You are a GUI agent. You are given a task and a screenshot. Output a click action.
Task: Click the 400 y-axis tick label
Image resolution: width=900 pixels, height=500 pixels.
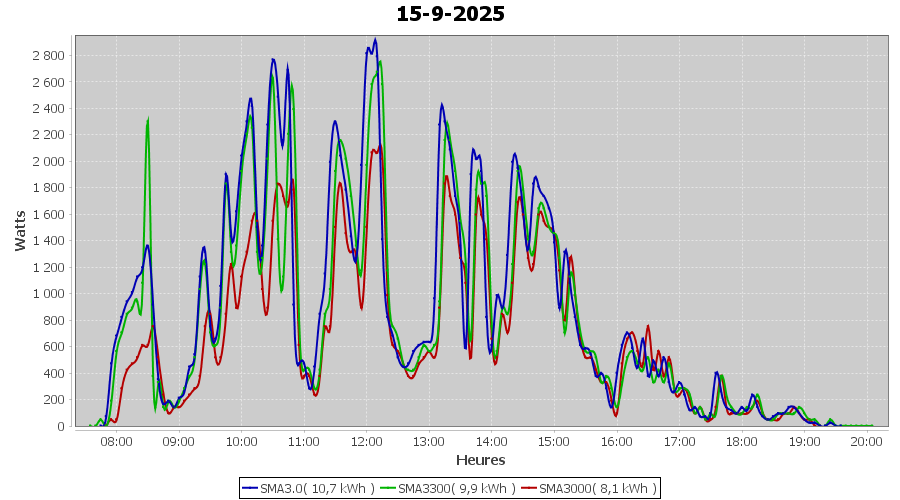[54, 373]
